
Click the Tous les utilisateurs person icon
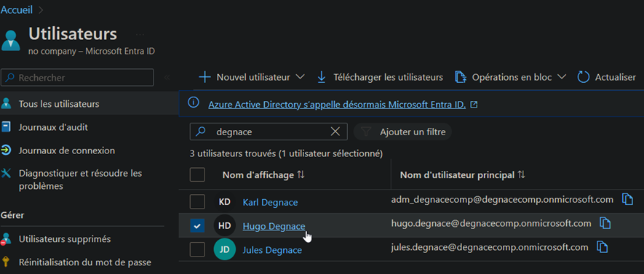[6, 104]
